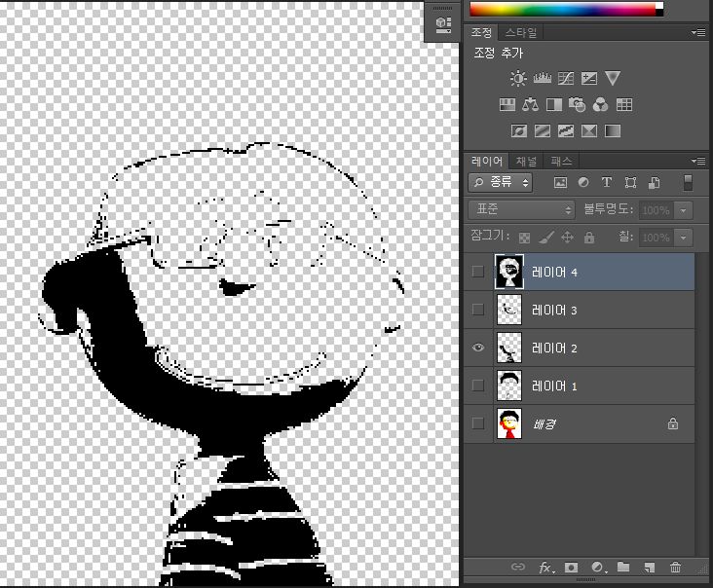
Task: Pick a color from the spectrum ramp
Action: pos(562,9)
